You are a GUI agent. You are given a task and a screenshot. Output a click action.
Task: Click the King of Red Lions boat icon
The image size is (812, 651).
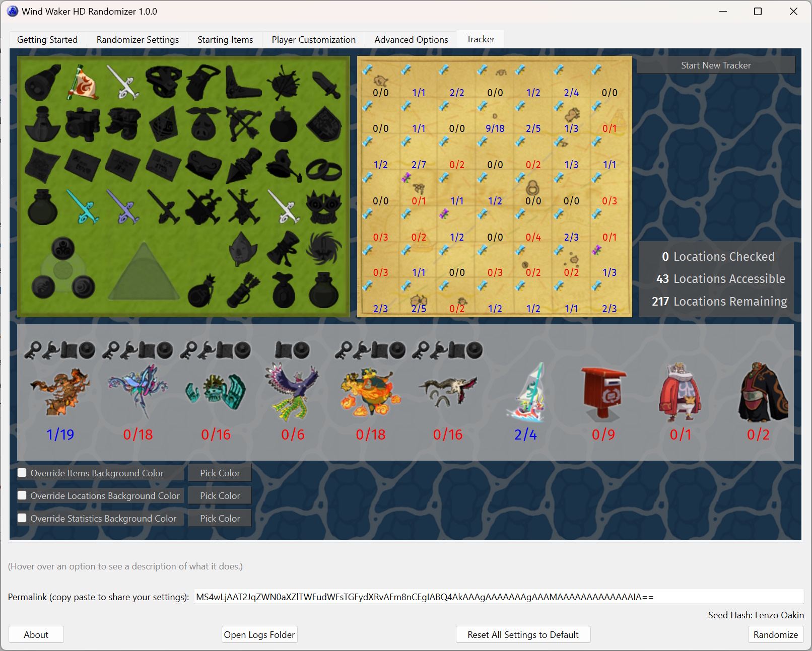click(x=526, y=392)
